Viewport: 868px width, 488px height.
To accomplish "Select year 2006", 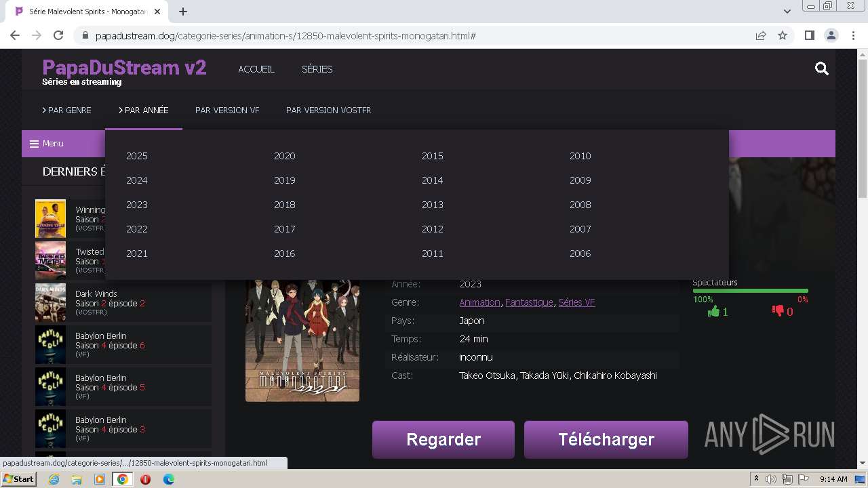I will [x=580, y=253].
